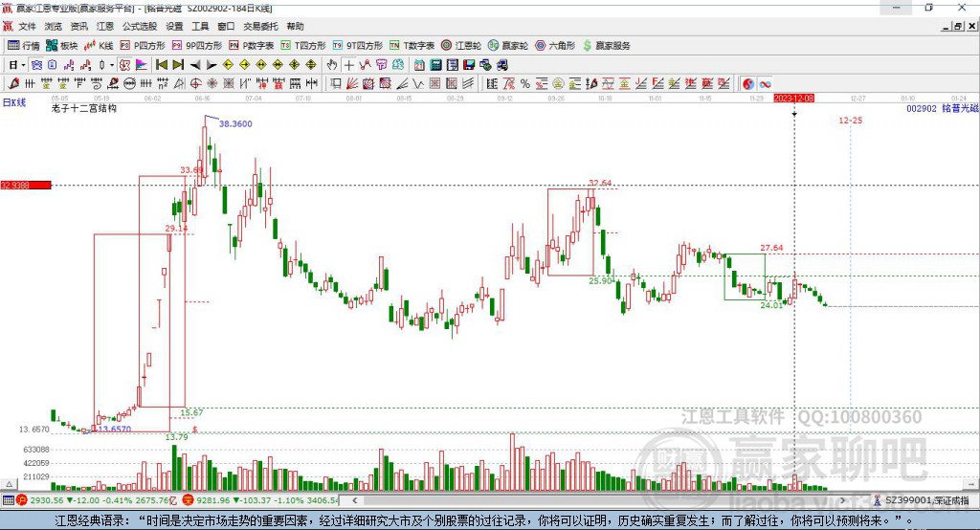Click the Shenzhen index 9281.96 status entry

261,500
